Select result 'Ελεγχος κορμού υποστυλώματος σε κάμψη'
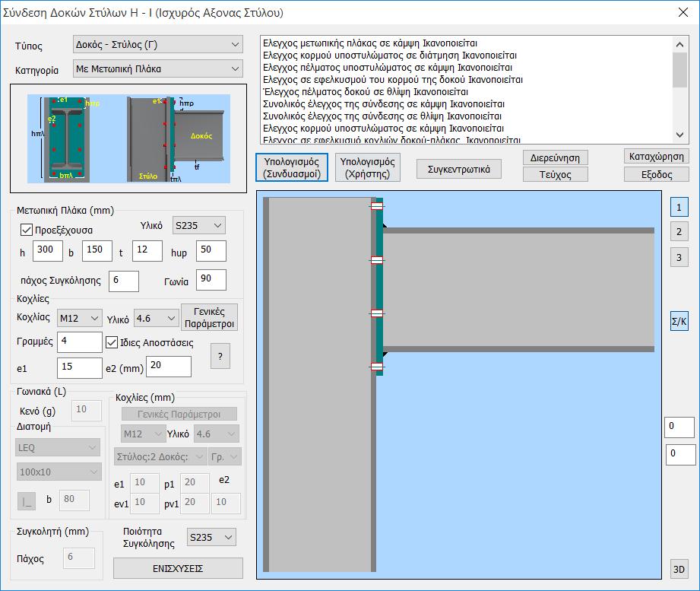 tap(383, 129)
